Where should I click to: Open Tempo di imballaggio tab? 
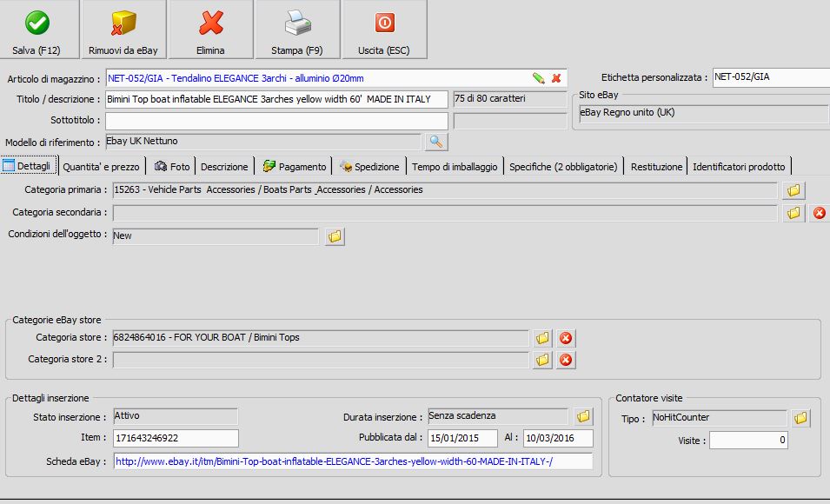point(455,167)
